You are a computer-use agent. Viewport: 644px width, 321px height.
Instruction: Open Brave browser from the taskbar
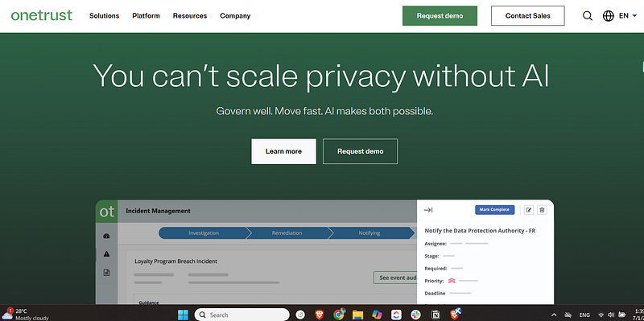point(320,315)
